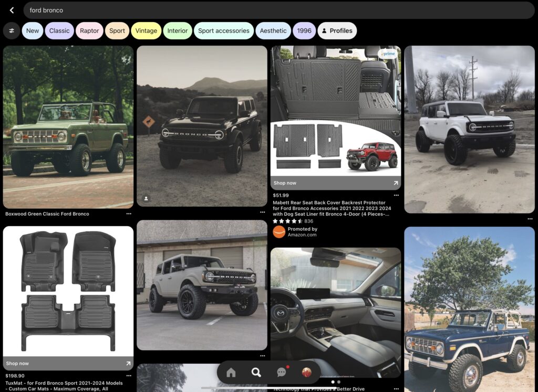Open the TuxMat for Ford Bronco Sport title
The width and height of the screenshot is (538, 392).
[x=64, y=386]
